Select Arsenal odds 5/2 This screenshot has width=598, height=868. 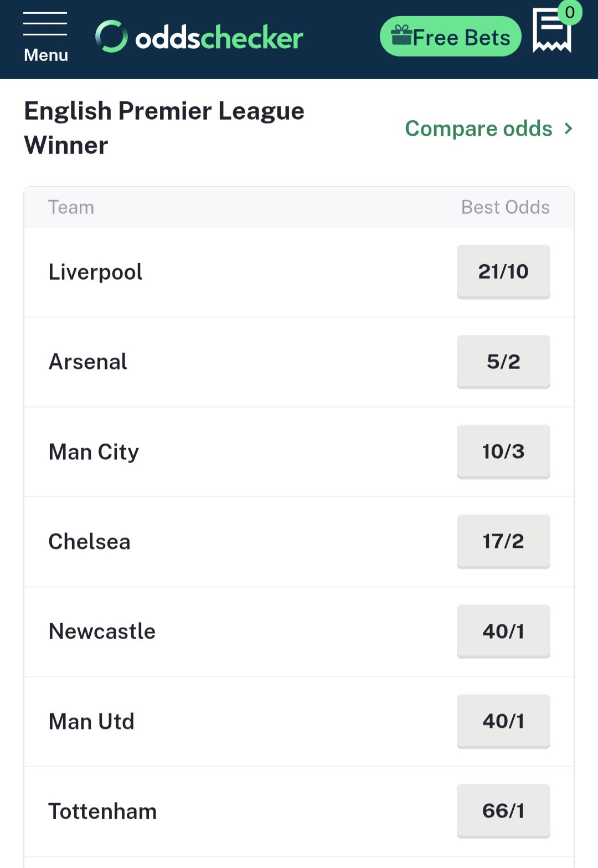(x=503, y=362)
